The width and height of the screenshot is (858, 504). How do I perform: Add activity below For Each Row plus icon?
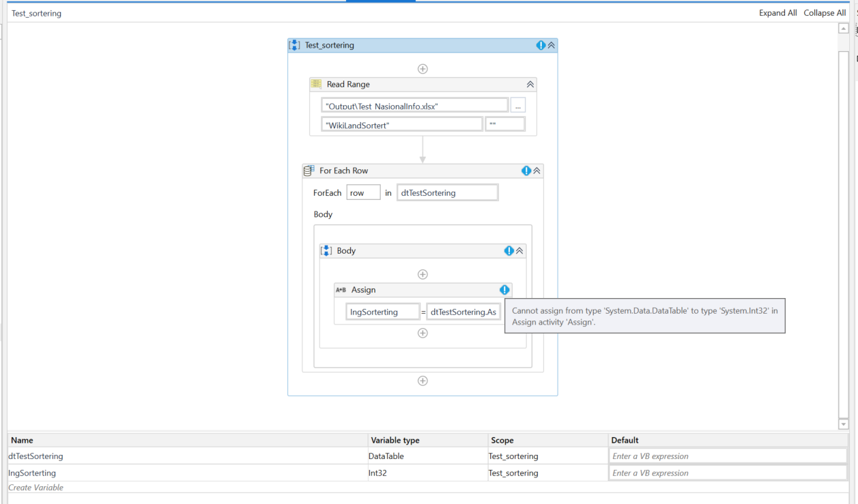click(423, 381)
